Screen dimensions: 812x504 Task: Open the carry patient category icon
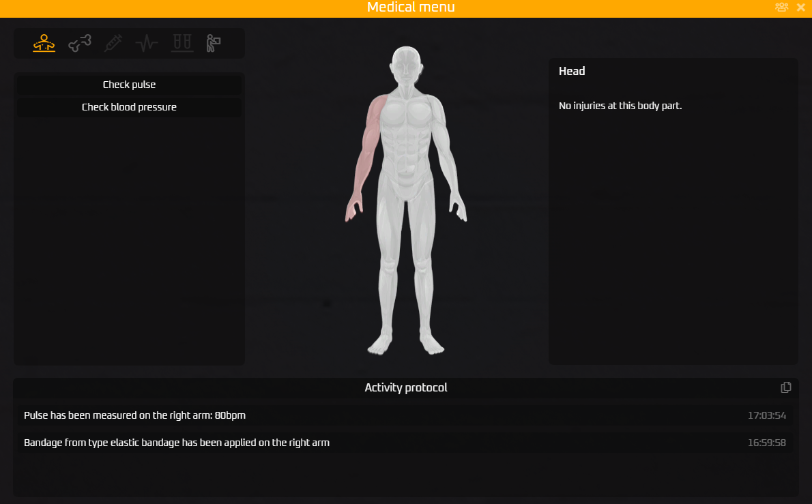(x=214, y=44)
